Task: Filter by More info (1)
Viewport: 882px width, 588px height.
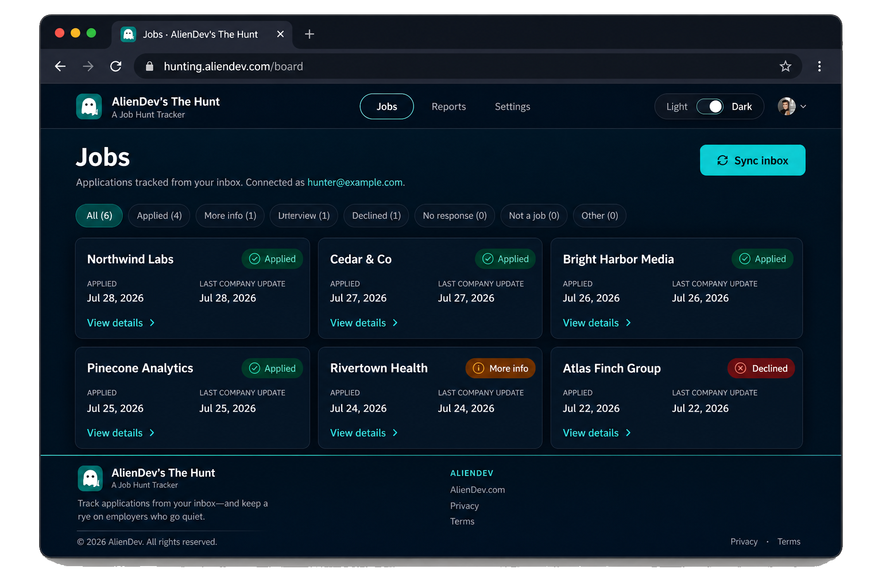Action: [230, 216]
